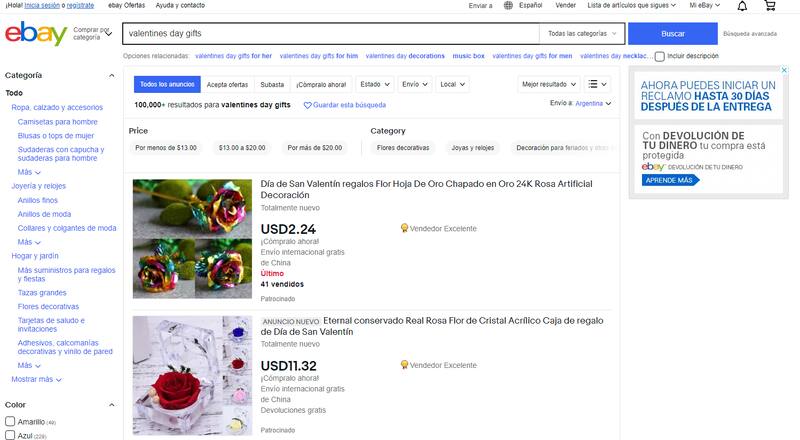Enable the Incluir descripción checkbox
The width and height of the screenshot is (800, 440).
click(660, 56)
